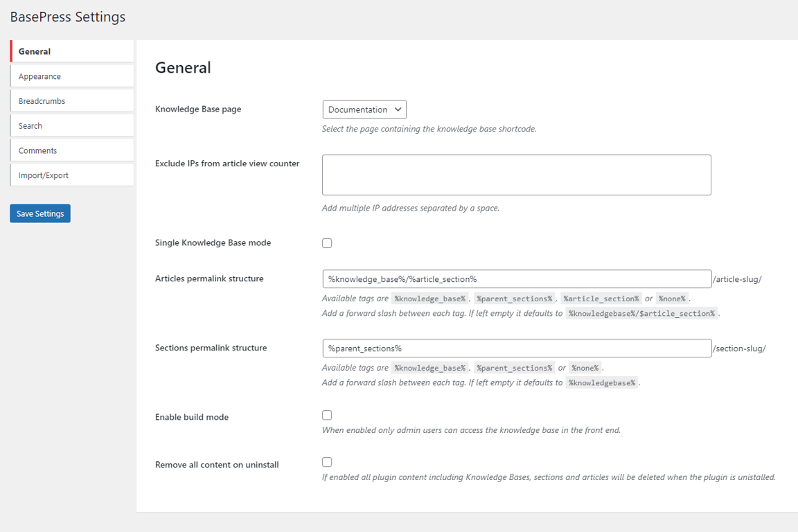Enable build mode for admin-only access

click(326, 415)
